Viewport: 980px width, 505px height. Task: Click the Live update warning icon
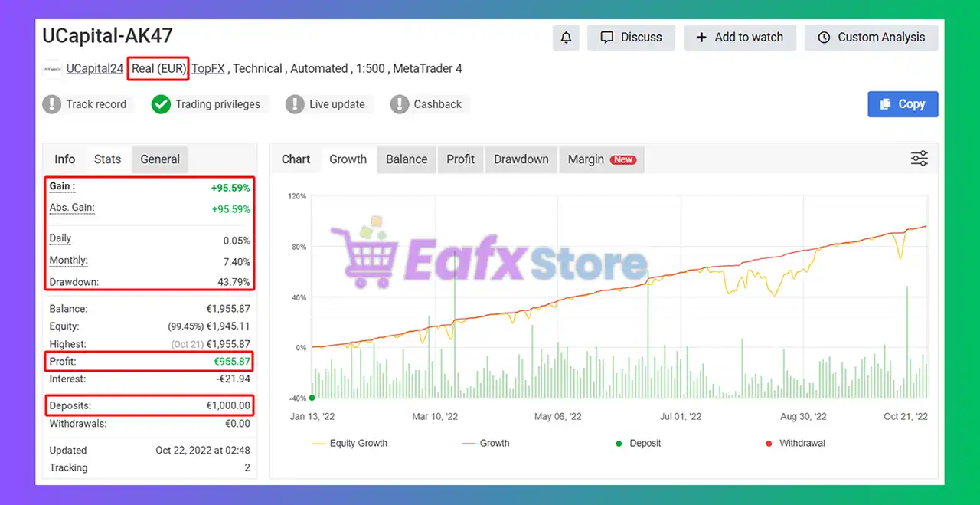pos(296,104)
